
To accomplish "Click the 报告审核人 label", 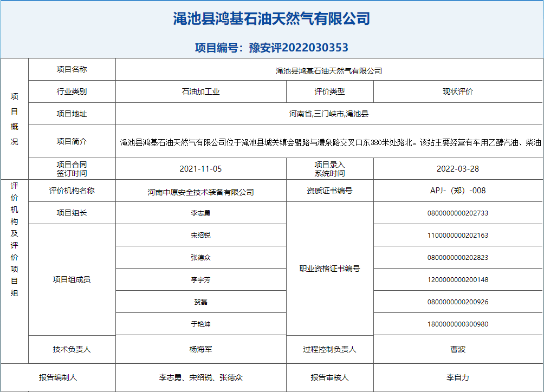I will (329, 377).
